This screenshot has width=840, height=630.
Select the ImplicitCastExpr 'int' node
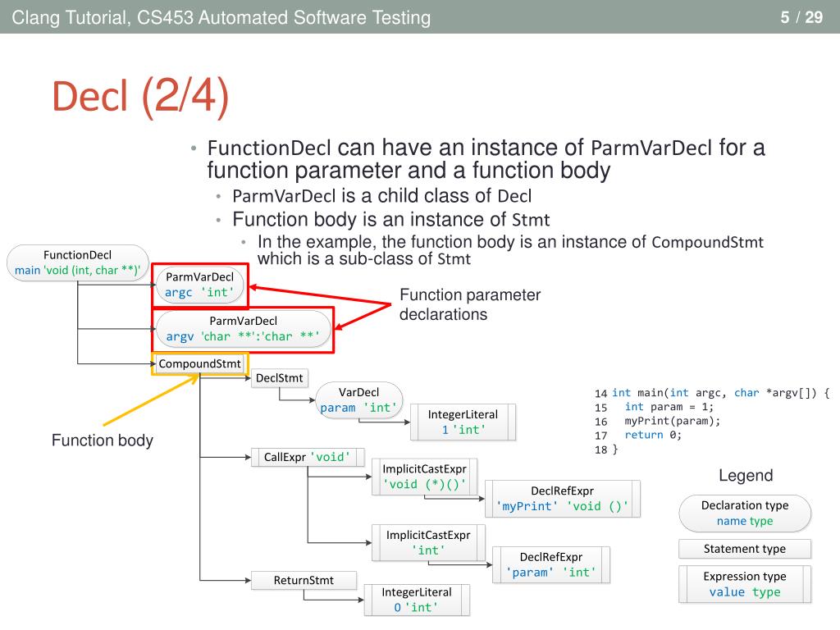point(428,543)
